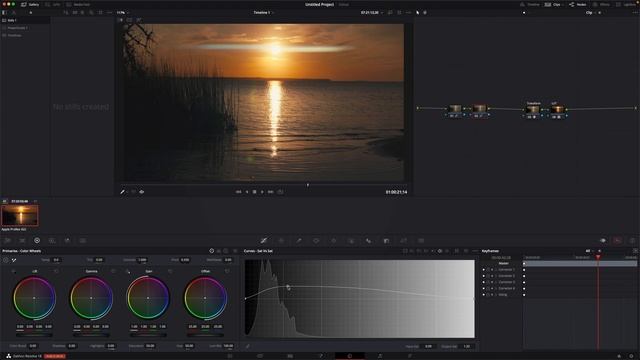
Task: Pick the white point on Gain wheel
Action: pyautogui.click(x=128, y=271)
